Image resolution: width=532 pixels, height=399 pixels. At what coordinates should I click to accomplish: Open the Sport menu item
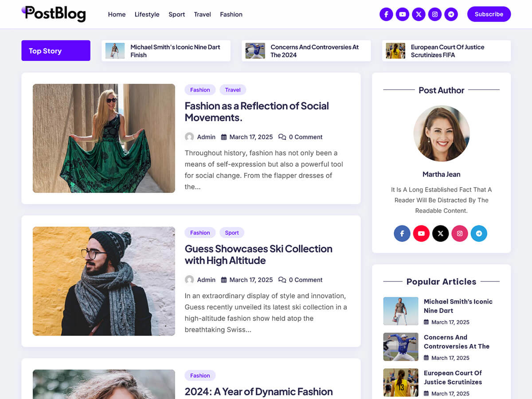[x=176, y=14]
